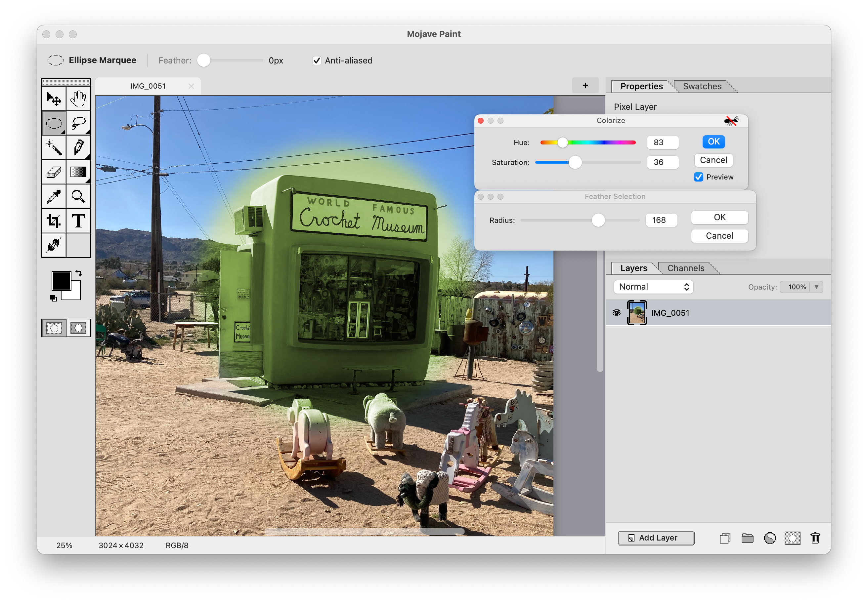The height and width of the screenshot is (603, 868).
Task: Click the Hue value field showing 83
Action: pos(662,142)
